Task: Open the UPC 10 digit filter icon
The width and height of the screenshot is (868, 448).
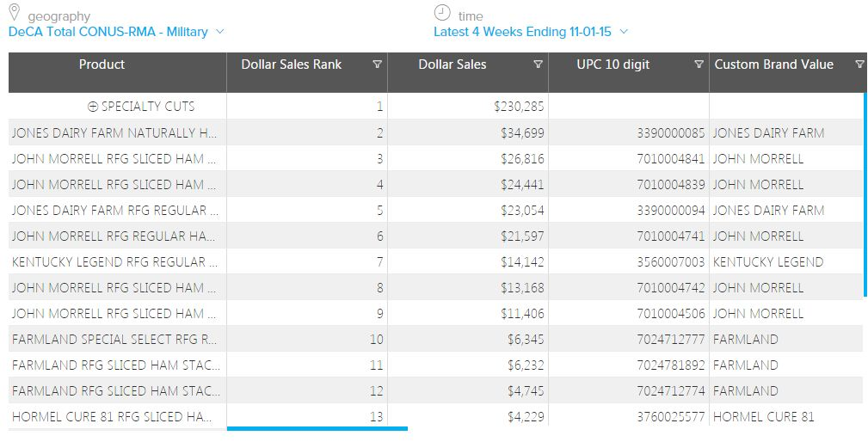Action: pos(699,64)
